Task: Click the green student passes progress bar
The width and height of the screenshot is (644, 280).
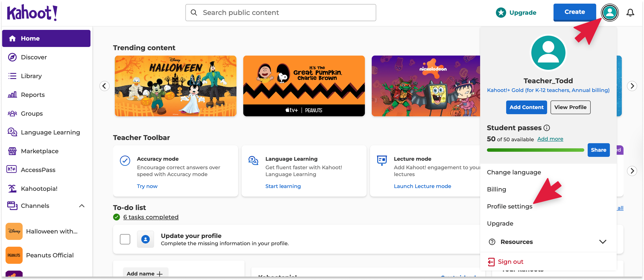Action: (535, 150)
